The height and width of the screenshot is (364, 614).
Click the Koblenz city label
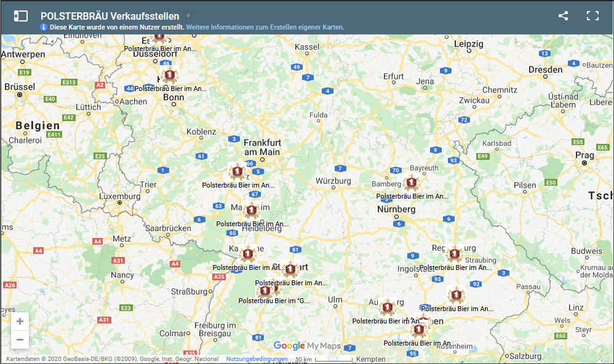(x=201, y=132)
